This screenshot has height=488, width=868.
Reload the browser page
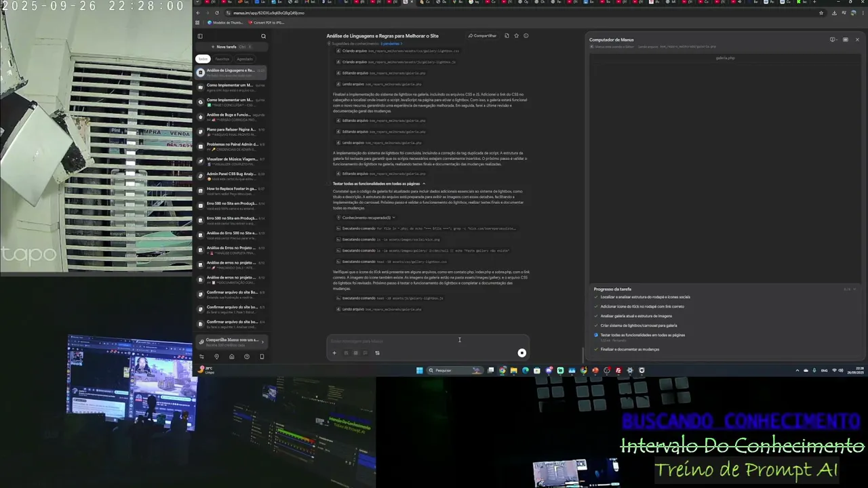pos(217,13)
